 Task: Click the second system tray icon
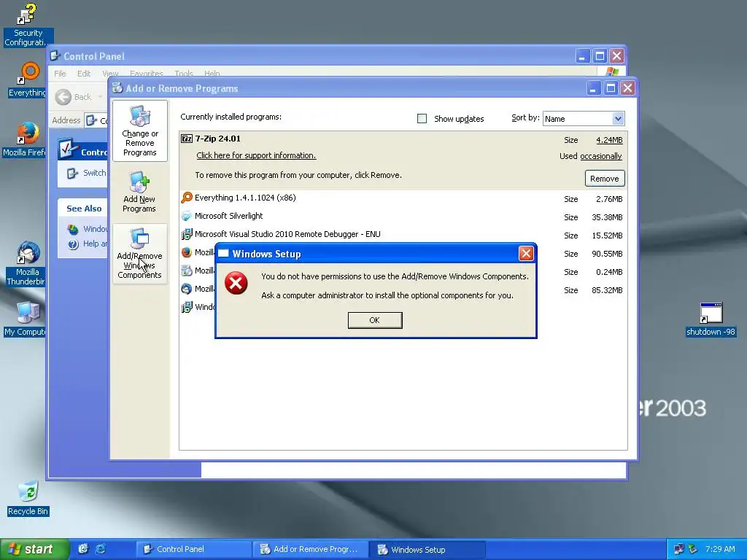tap(693, 549)
